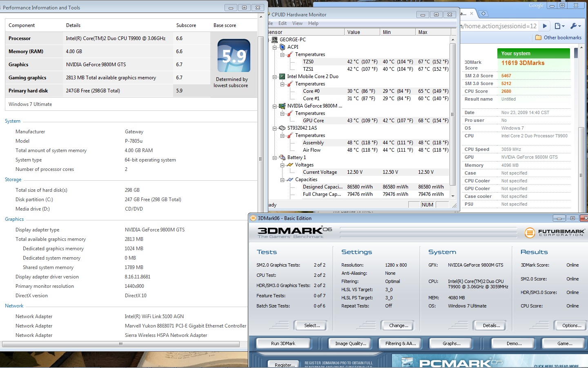Open the Graphs... button

pos(452,343)
